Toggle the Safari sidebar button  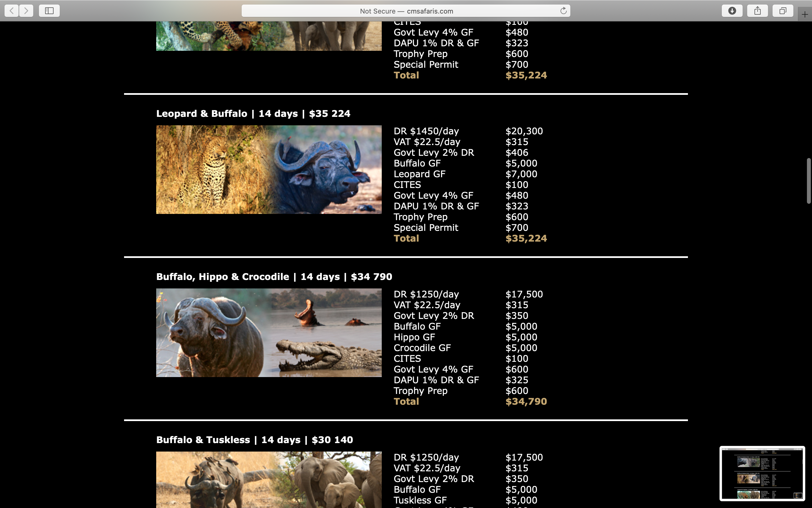click(49, 11)
